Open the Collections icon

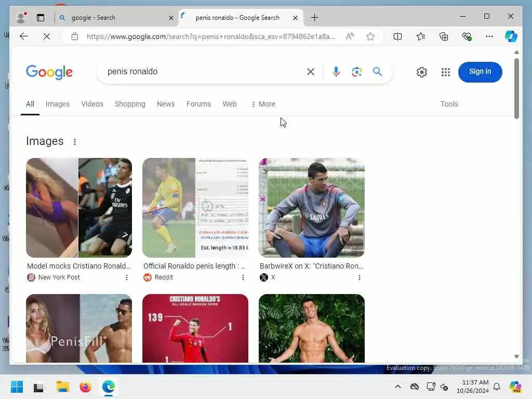coord(444,36)
